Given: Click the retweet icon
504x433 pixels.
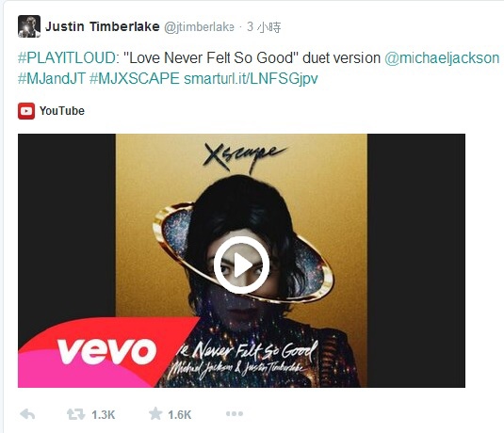Looking at the screenshot, I should tap(75, 414).
